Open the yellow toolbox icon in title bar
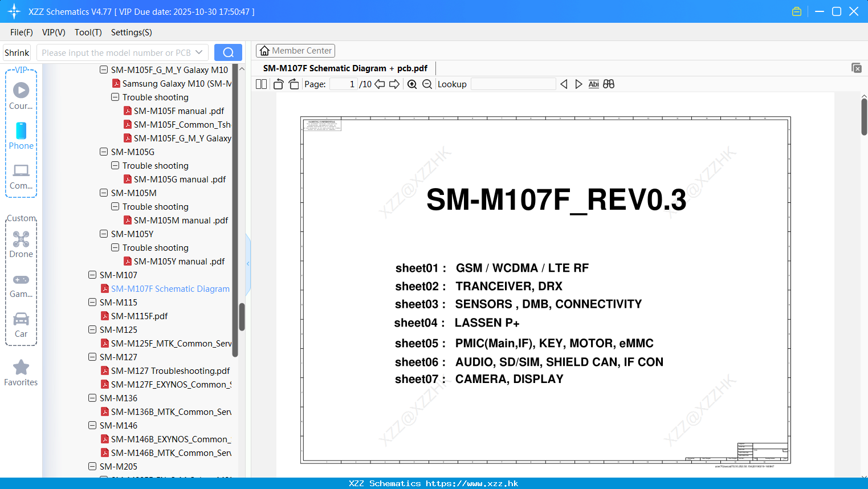 coord(797,11)
